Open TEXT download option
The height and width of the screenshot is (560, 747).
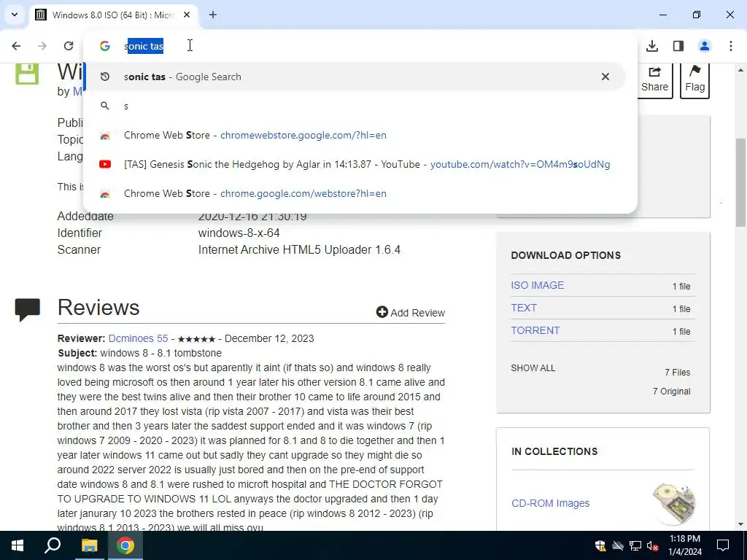(x=524, y=308)
